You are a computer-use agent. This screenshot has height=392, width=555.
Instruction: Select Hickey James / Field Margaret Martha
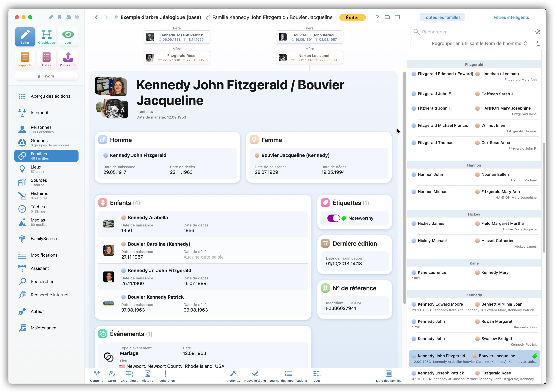click(x=474, y=226)
